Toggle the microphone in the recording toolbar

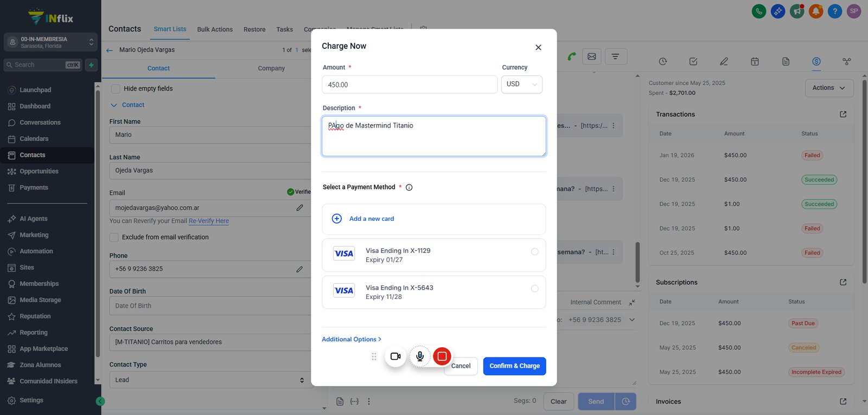point(420,356)
